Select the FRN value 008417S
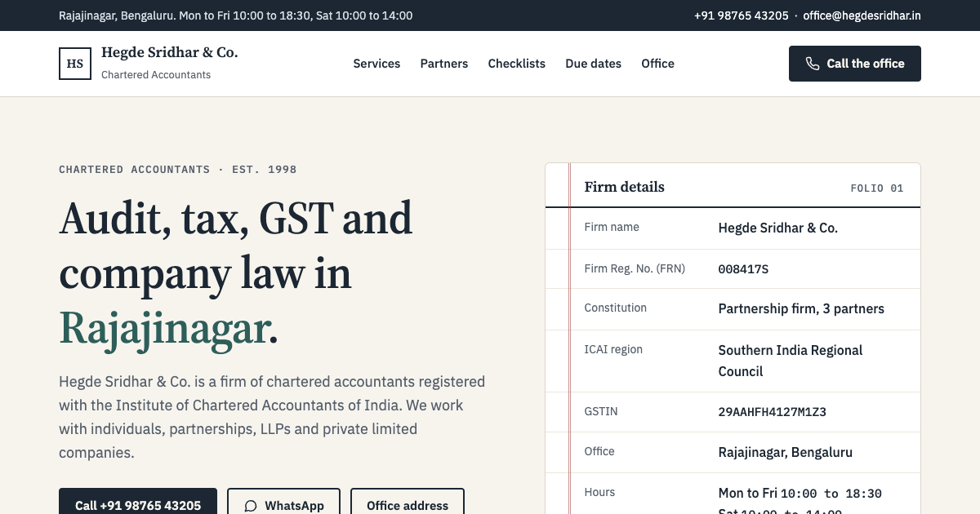 click(743, 269)
